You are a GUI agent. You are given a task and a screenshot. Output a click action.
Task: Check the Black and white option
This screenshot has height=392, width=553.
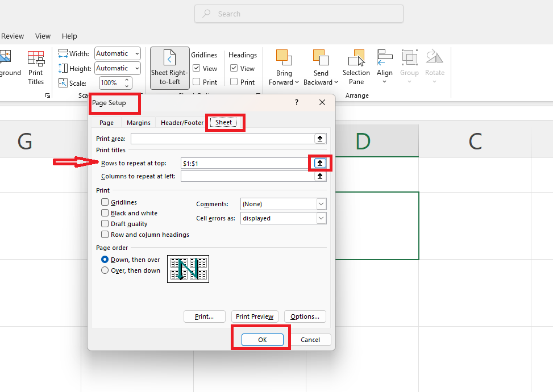point(105,213)
